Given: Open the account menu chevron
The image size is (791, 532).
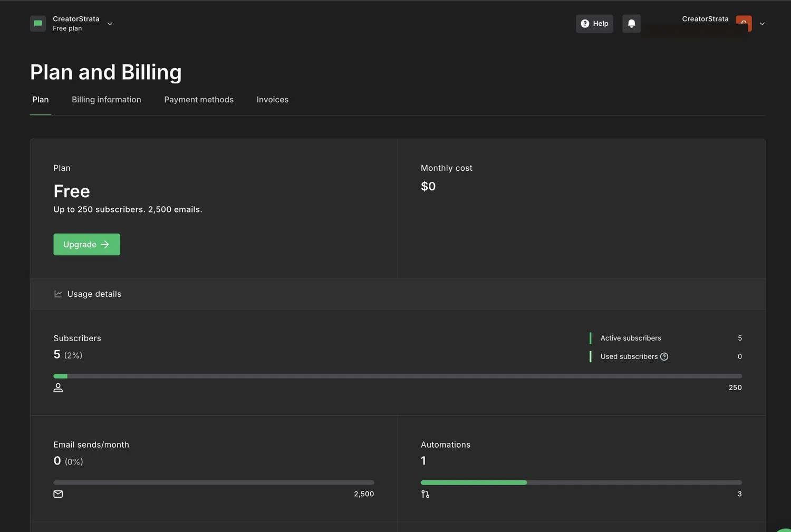Looking at the screenshot, I should (762, 24).
